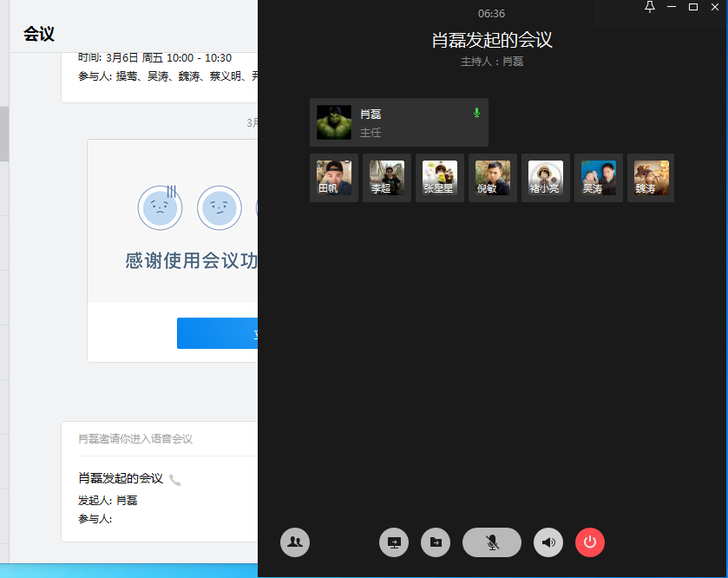
Task: Choose 褚小亮's participant avatar
Action: pyautogui.click(x=546, y=178)
